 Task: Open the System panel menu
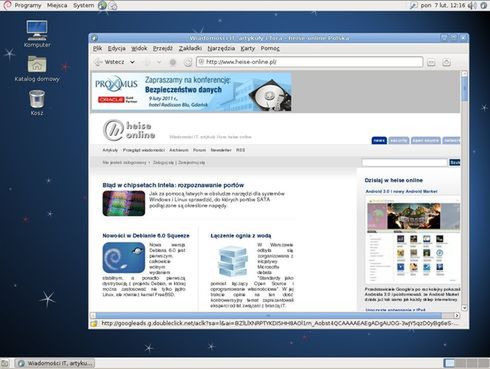(83, 5)
